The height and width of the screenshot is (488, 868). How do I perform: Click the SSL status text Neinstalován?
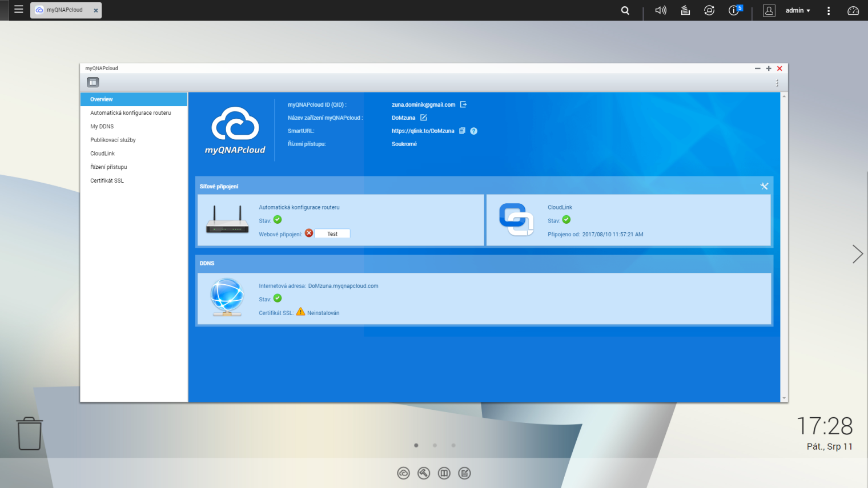pos(323,313)
